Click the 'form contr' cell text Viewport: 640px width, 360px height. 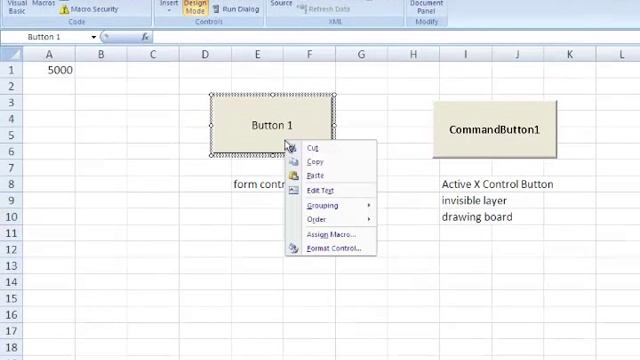coord(259,184)
